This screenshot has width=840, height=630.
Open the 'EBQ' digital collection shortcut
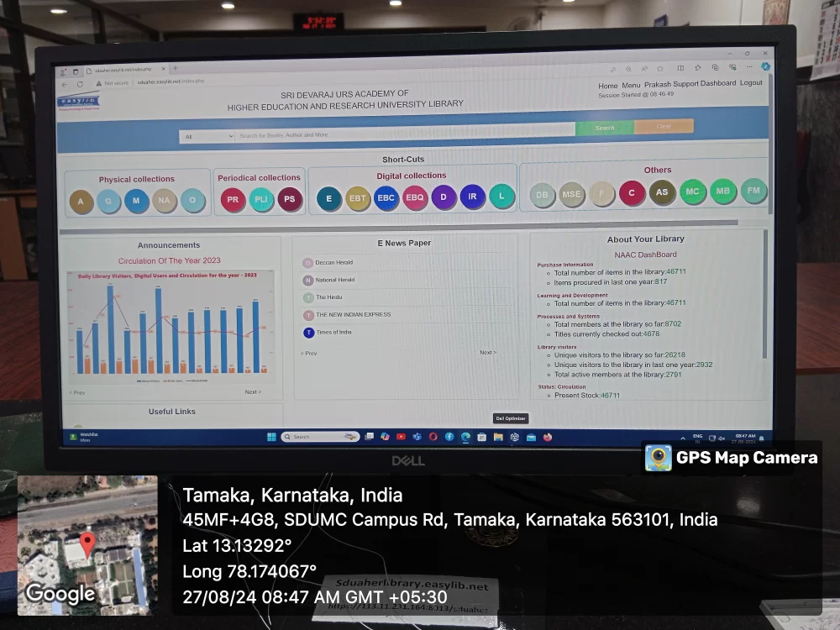click(x=415, y=197)
